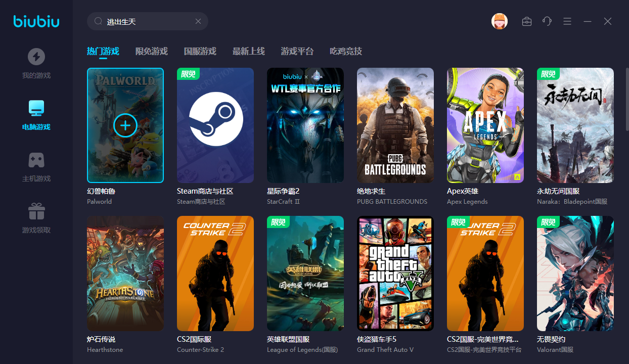Image resolution: width=629 pixels, height=364 pixels.
Task: Click the plus icon on Palworld card
Action: (125, 125)
